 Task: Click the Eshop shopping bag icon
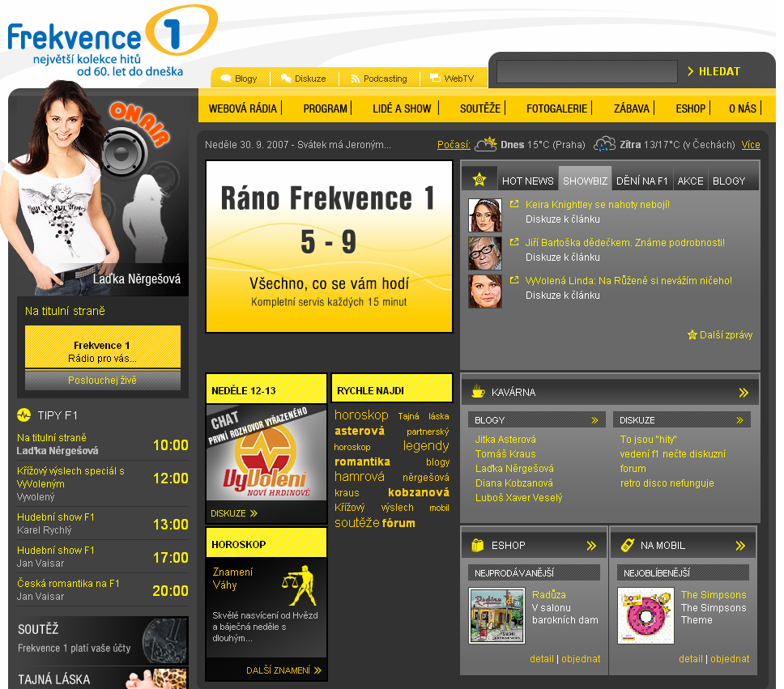point(478,546)
